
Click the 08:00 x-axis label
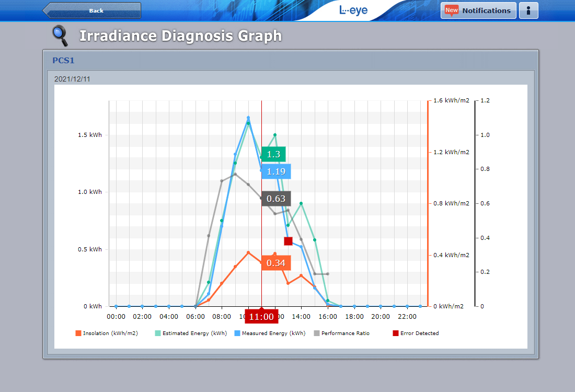tap(222, 316)
